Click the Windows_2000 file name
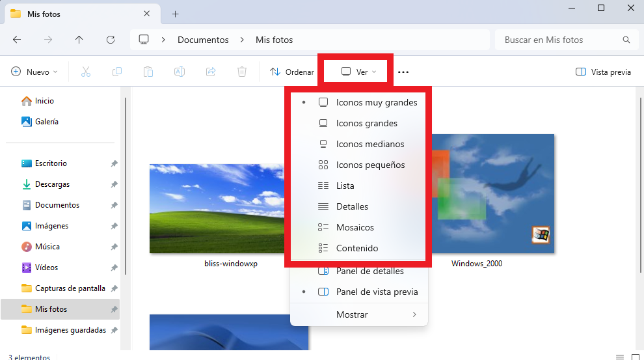This screenshot has height=360, width=644. 476,264
